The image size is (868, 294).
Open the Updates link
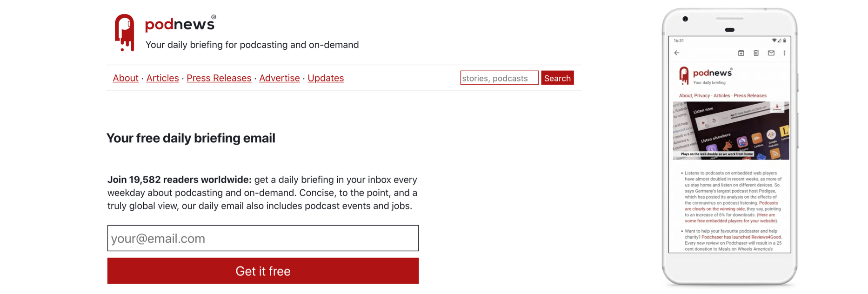tap(326, 78)
